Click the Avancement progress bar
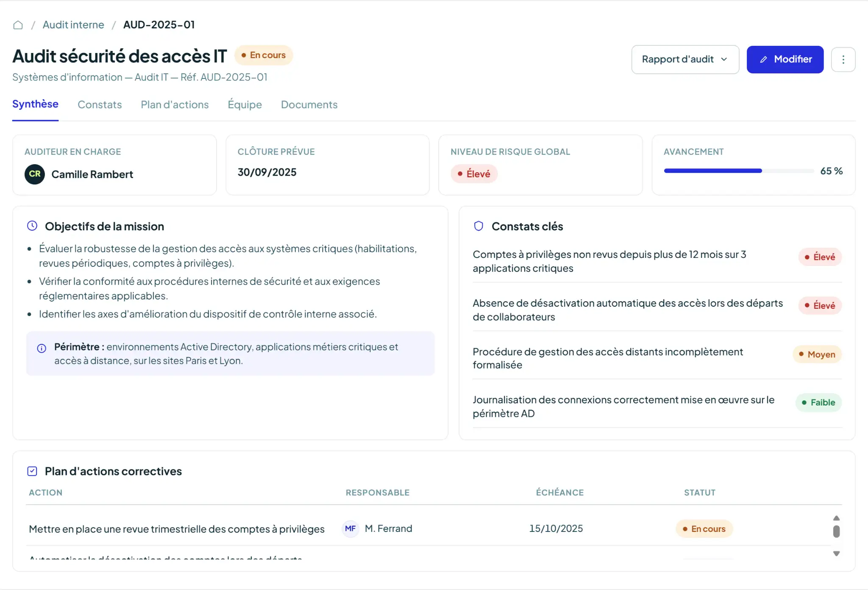The width and height of the screenshot is (868, 590). 739,171
